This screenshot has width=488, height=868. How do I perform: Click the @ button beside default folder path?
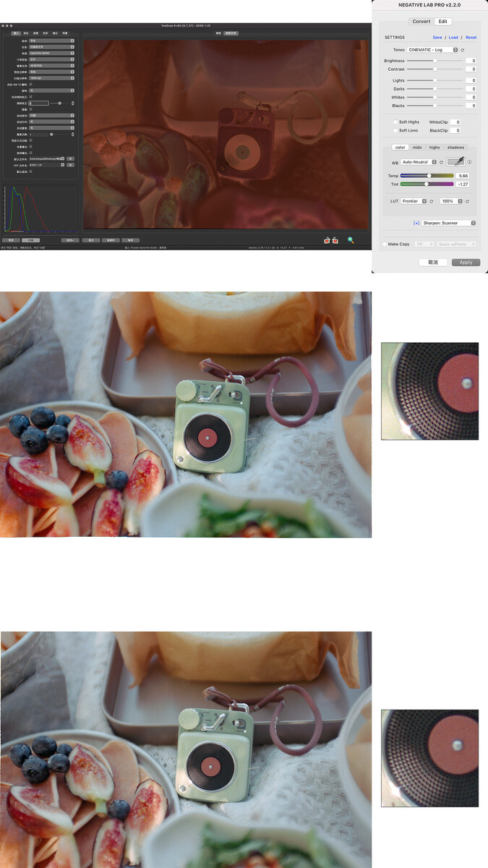click(x=71, y=158)
